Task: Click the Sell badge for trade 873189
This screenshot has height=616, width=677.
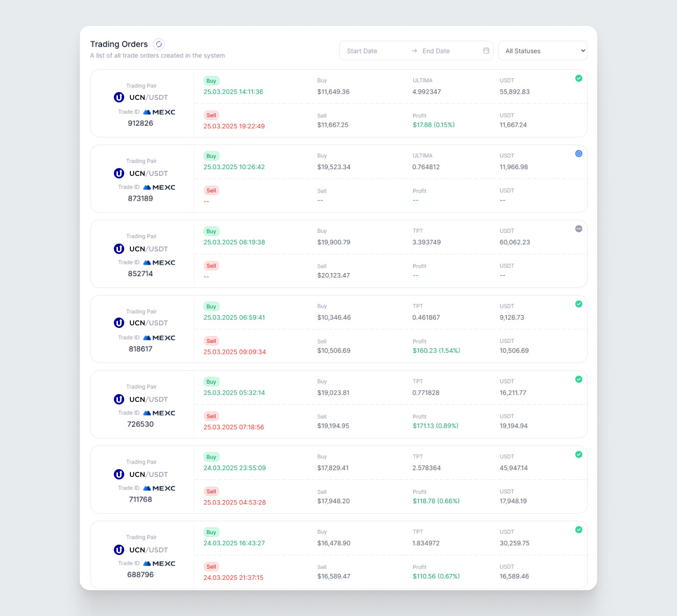Action: pyautogui.click(x=211, y=190)
